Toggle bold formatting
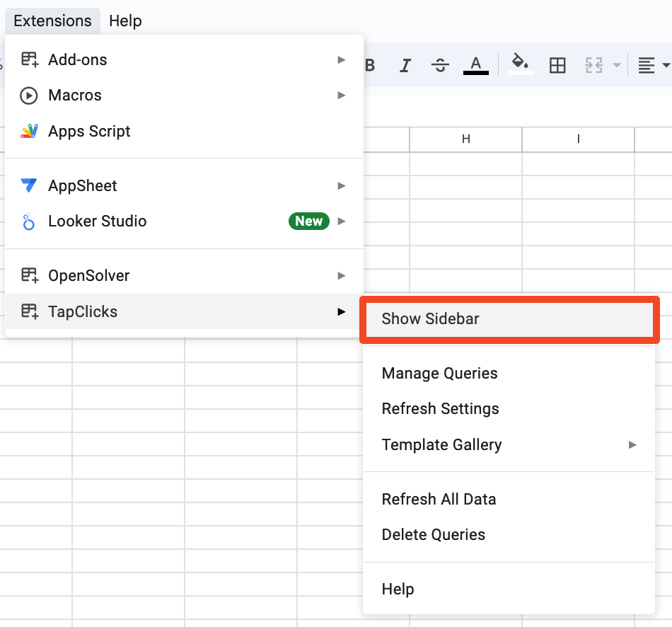 370,65
